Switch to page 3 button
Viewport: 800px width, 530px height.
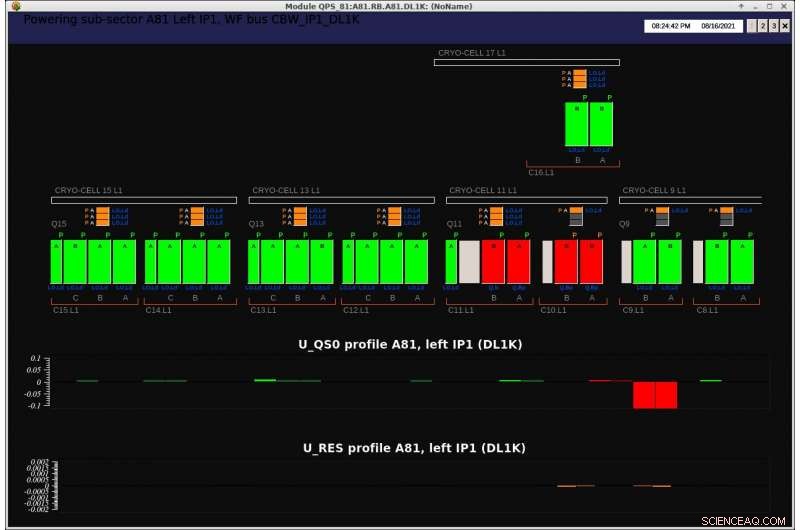773,26
